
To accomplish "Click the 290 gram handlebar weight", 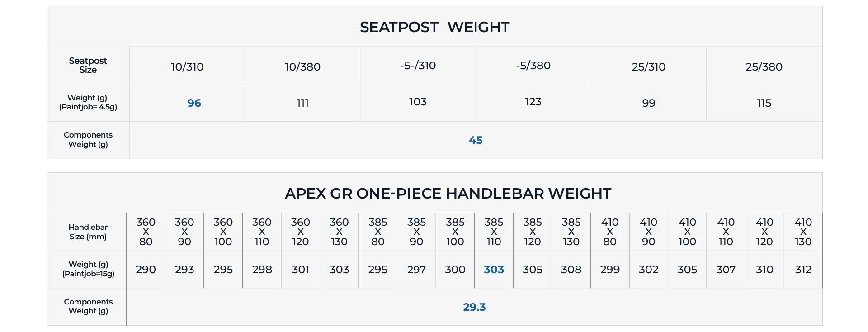I will 146,270.
